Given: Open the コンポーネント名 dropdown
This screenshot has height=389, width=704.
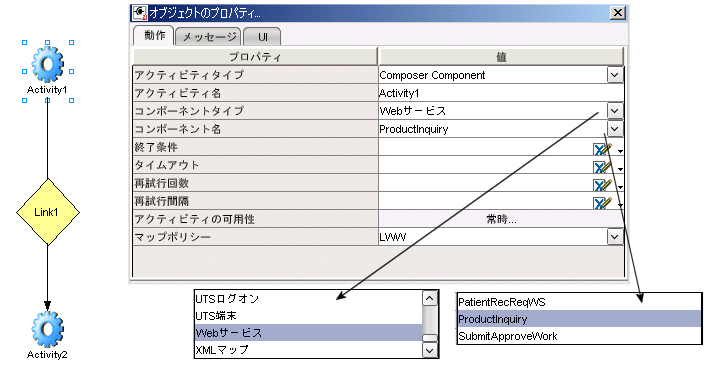Looking at the screenshot, I should tap(615, 129).
